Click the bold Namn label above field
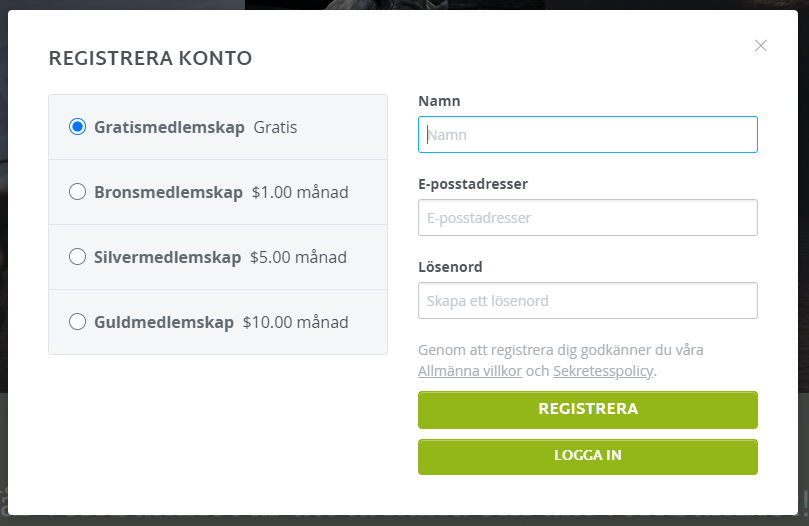809x526 pixels. (x=439, y=101)
